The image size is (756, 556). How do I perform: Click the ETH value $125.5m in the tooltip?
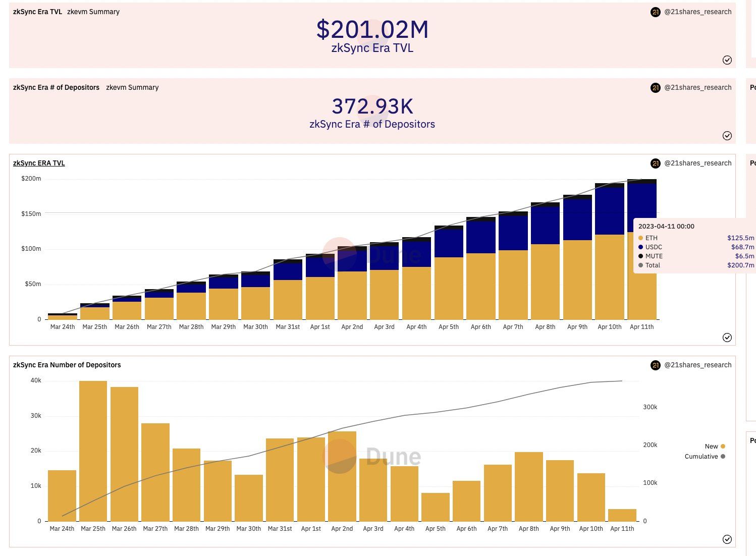point(741,238)
